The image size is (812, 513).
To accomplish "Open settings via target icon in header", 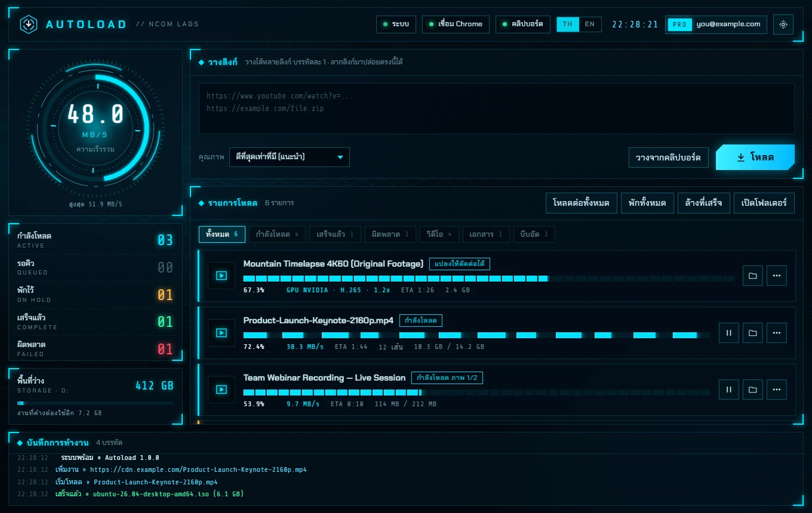I will [783, 24].
